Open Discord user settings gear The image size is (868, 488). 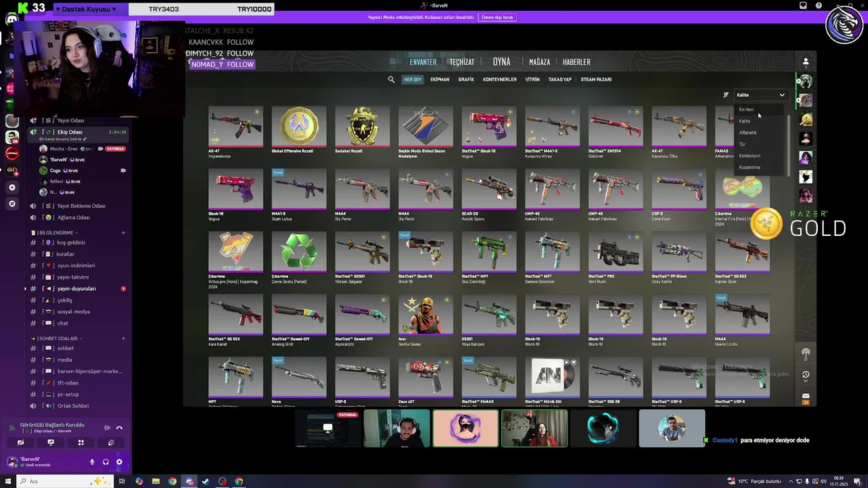[x=119, y=462]
